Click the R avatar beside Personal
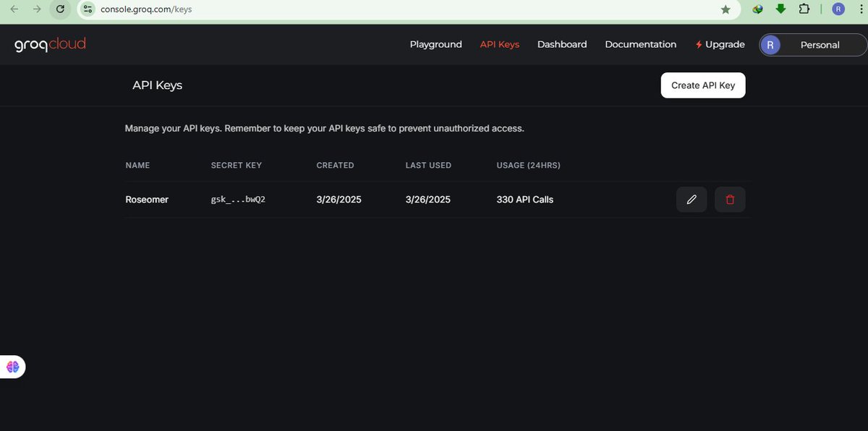The image size is (868, 431). click(x=771, y=45)
